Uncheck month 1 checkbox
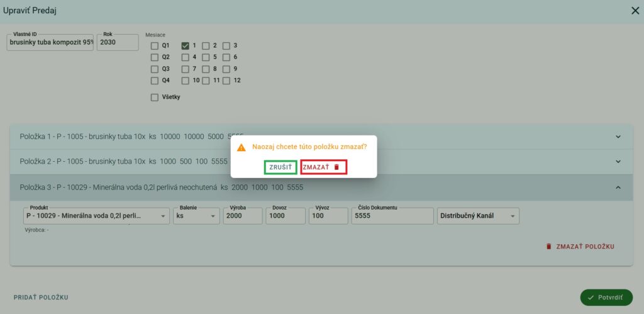 coord(186,46)
